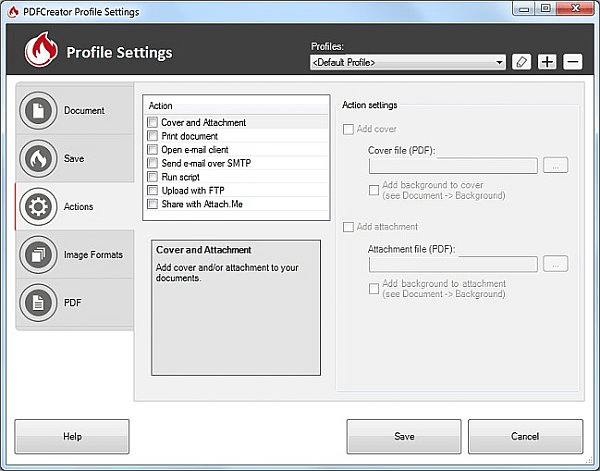Click the Save button at bottom

click(404, 437)
